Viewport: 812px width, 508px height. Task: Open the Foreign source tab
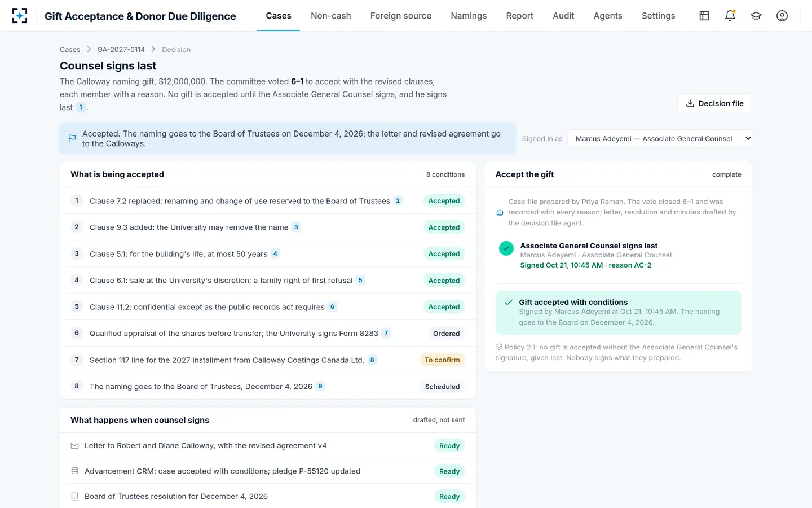tap(401, 16)
